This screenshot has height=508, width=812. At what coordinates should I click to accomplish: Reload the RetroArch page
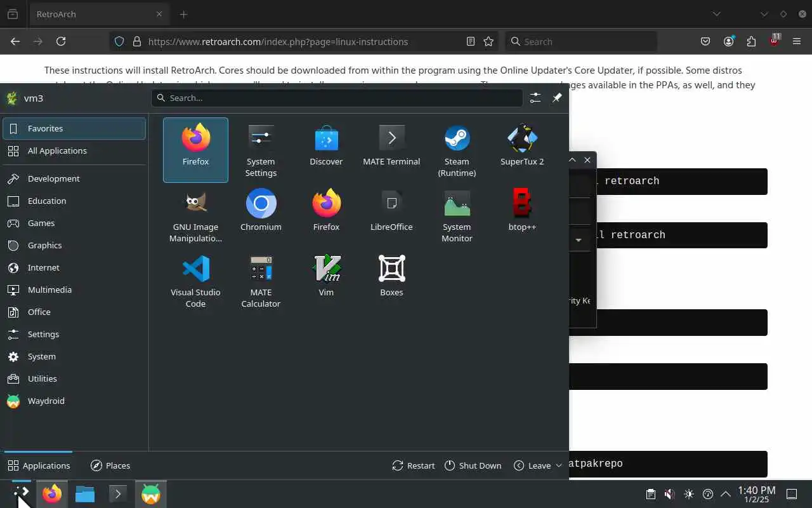(x=61, y=41)
